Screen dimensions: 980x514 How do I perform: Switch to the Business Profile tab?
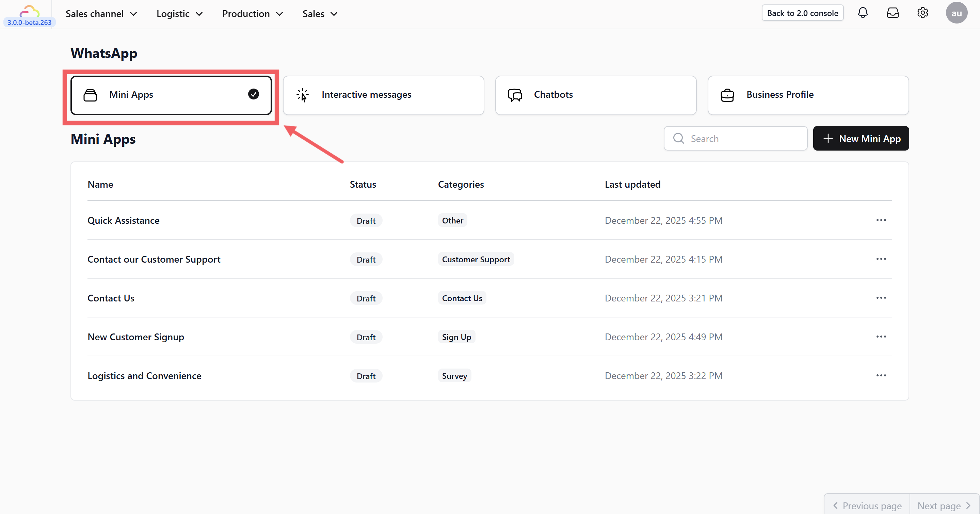[x=808, y=95]
